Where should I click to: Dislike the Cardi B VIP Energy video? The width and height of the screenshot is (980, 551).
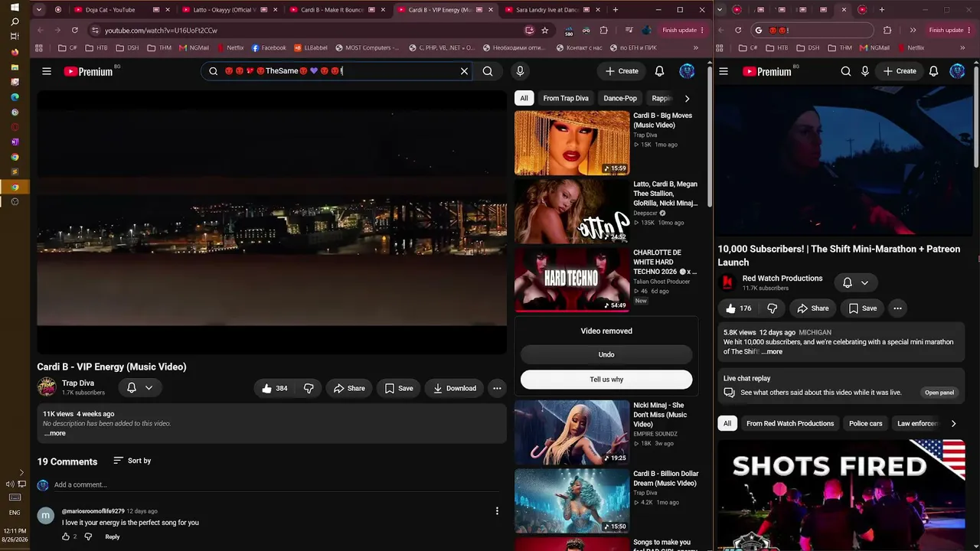(309, 388)
